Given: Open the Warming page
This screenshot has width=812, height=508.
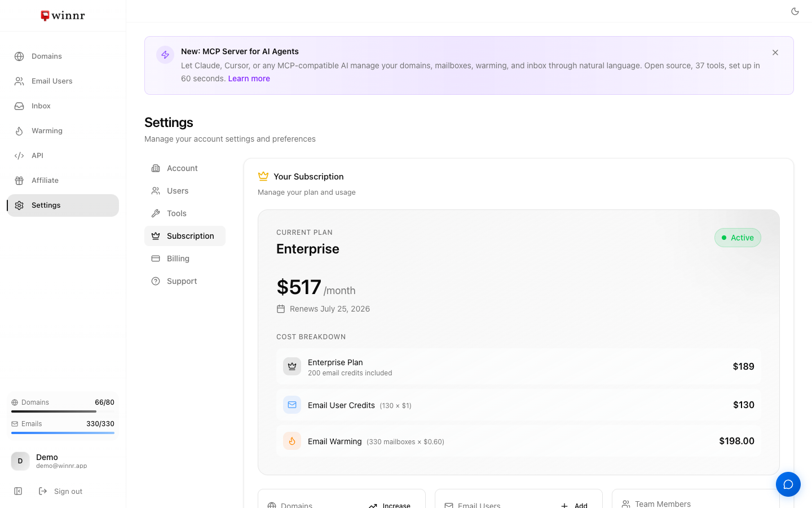Looking at the screenshot, I should [x=63, y=131].
